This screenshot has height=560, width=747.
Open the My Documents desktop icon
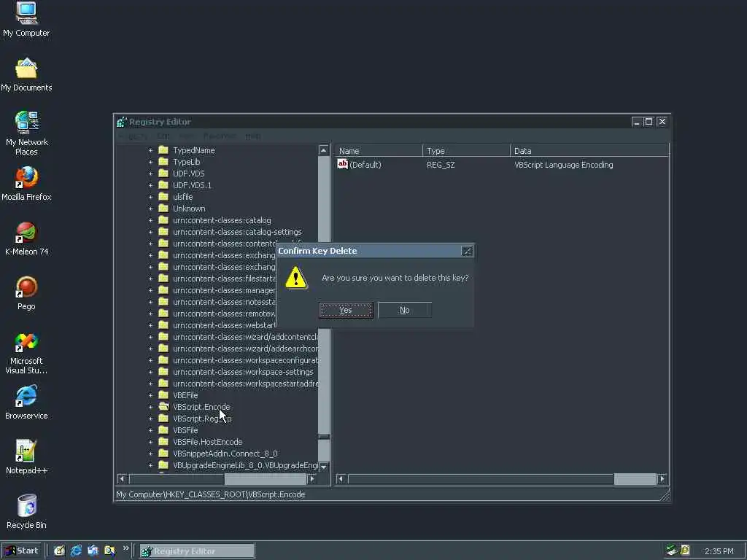click(x=26, y=74)
